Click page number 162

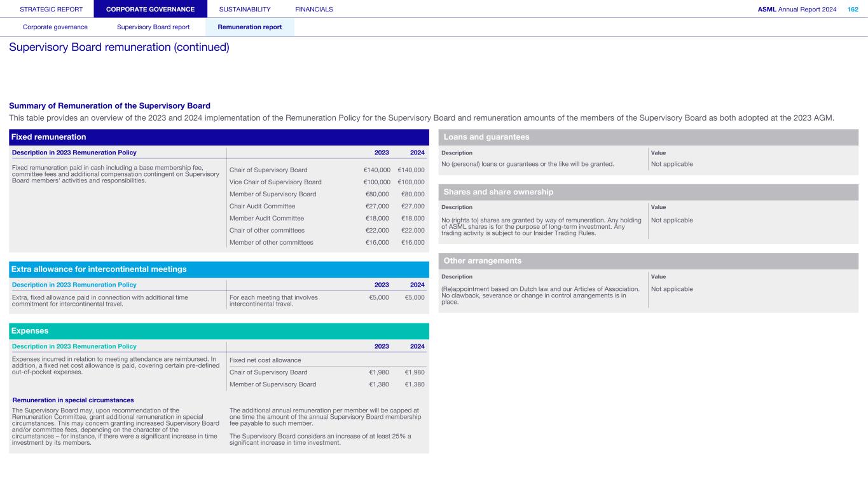tap(852, 9)
